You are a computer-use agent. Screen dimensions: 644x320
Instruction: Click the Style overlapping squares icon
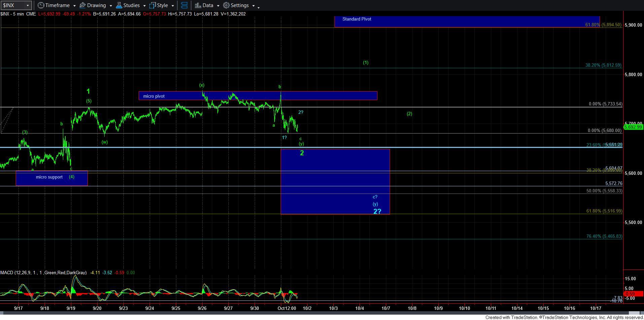(152, 5)
